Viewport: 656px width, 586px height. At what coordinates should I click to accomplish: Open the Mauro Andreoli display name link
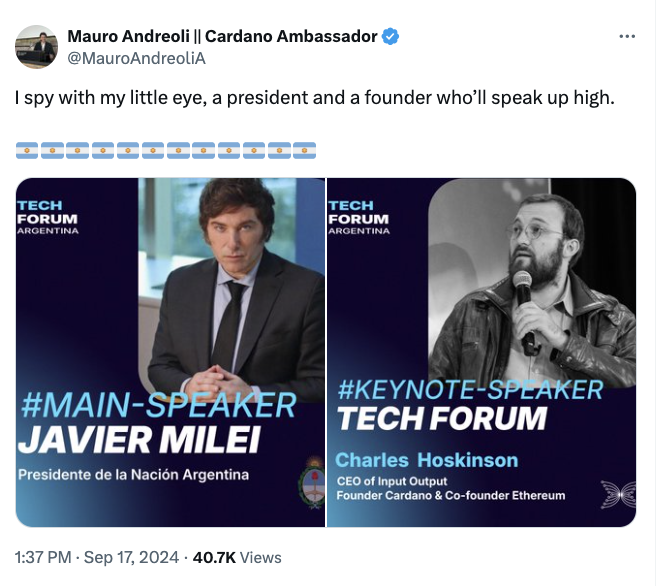click(x=222, y=36)
